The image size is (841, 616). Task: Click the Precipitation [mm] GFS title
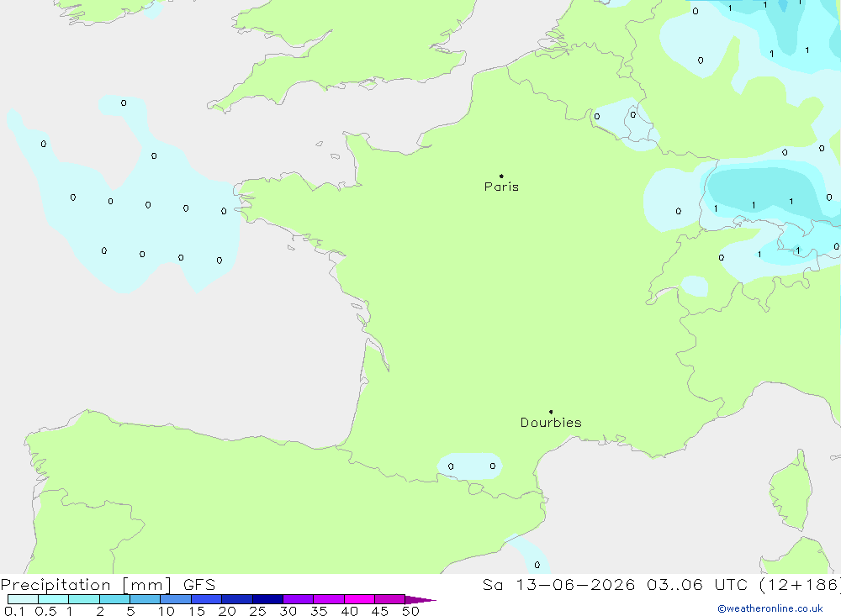tap(108, 584)
